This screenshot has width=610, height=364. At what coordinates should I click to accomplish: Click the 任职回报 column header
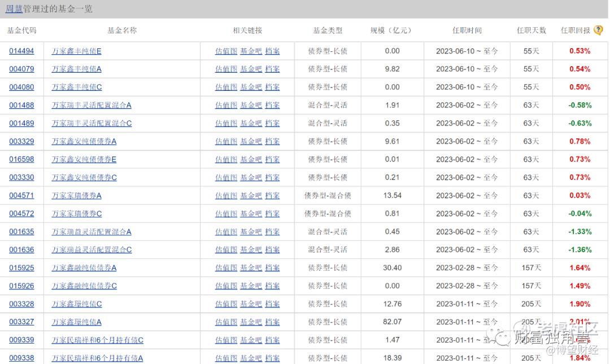pos(576,30)
